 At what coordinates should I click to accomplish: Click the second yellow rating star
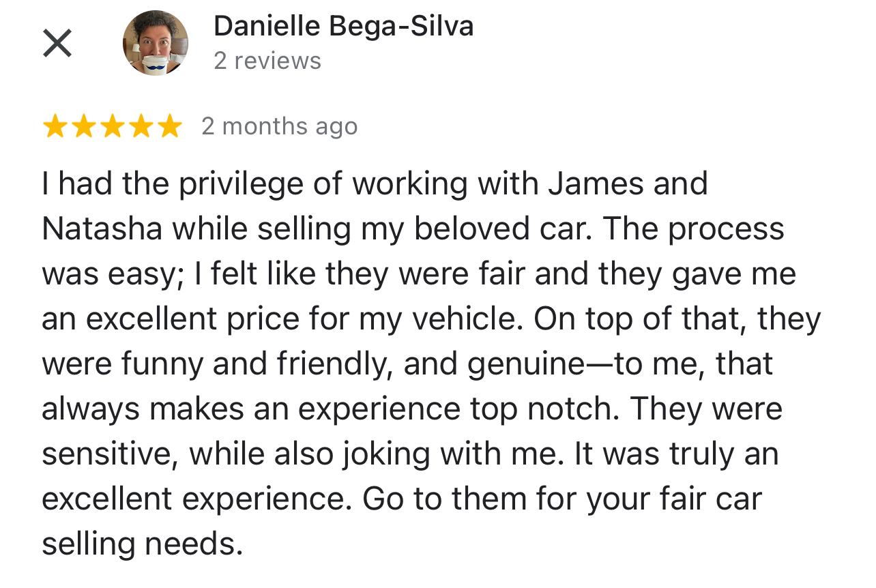point(84,127)
